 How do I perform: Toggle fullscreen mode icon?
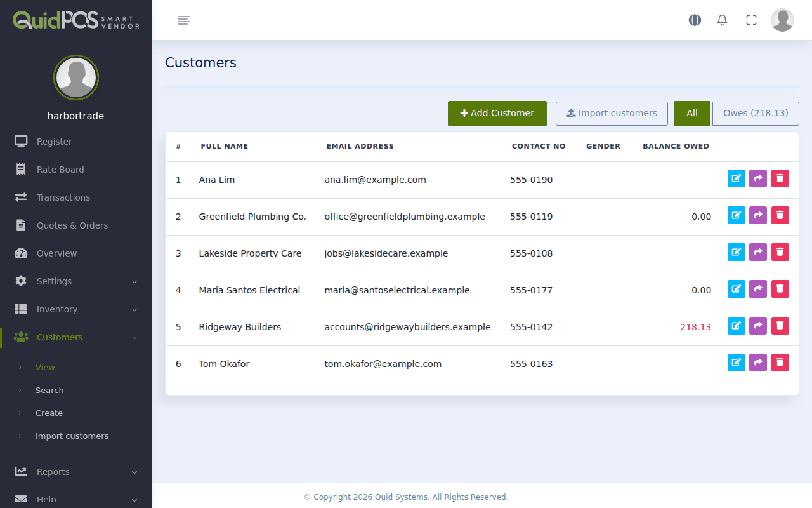(751, 20)
